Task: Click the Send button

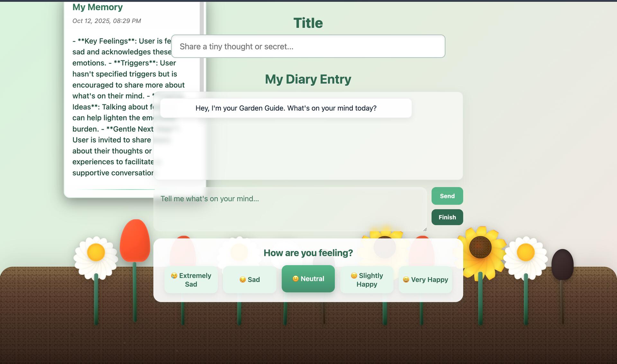Action: 447,196
